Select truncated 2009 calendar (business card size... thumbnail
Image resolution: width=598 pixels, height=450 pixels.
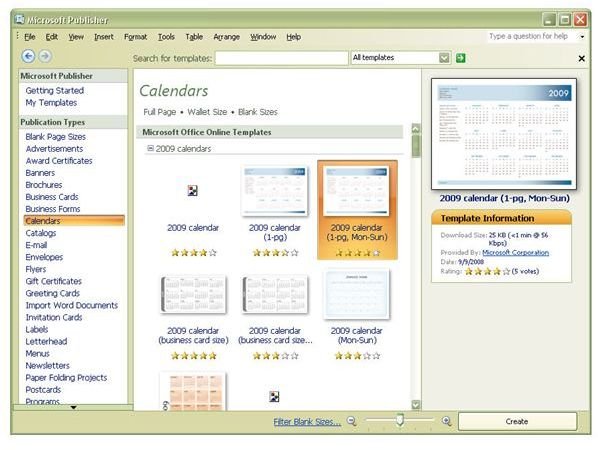point(275,294)
